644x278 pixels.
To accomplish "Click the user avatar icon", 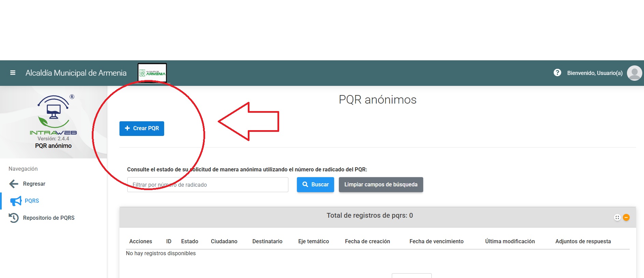I will [634, 73].
